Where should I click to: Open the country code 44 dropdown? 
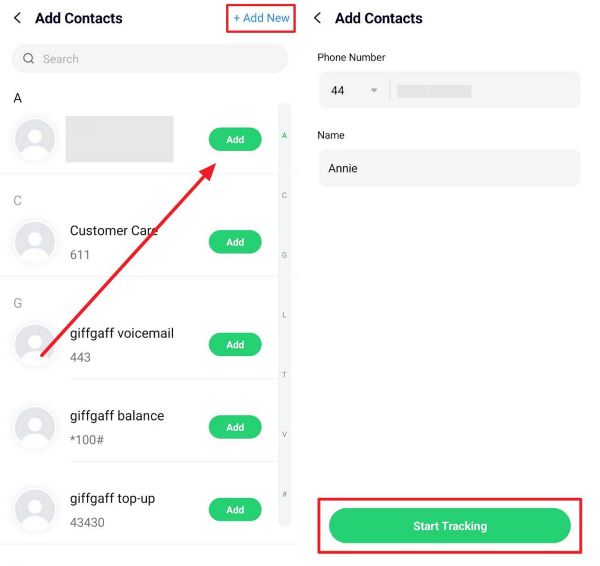pos(354,91)
